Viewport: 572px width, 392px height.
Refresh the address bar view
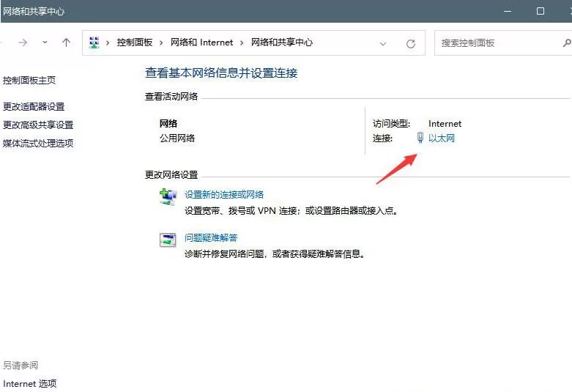[x=411, y=43]
